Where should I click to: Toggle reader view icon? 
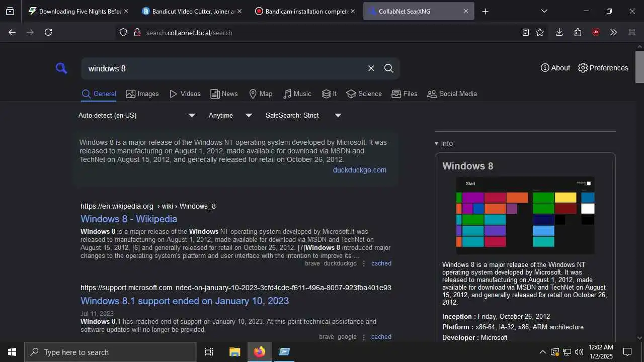[x=525, y=32]
